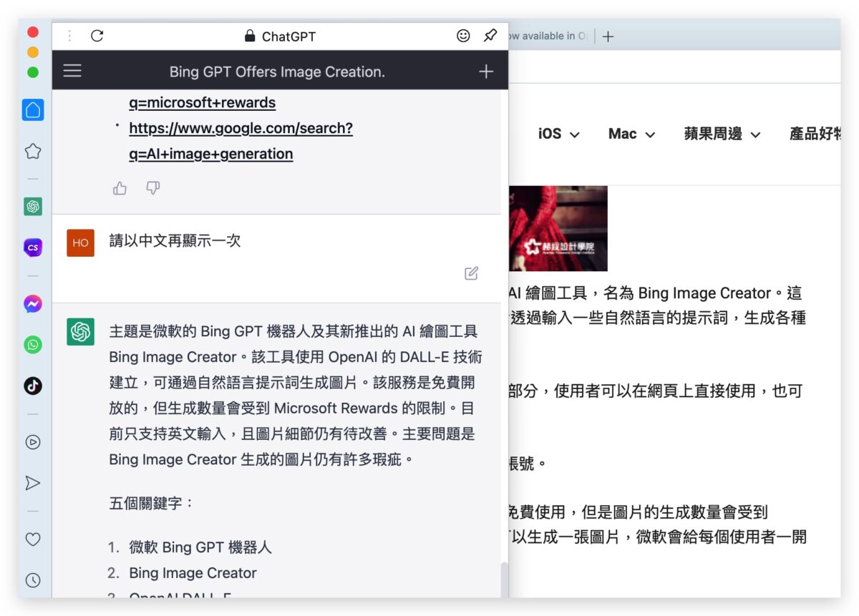
Task: Open the purple CS sidebar icon
Action: (x=33, y=248)
